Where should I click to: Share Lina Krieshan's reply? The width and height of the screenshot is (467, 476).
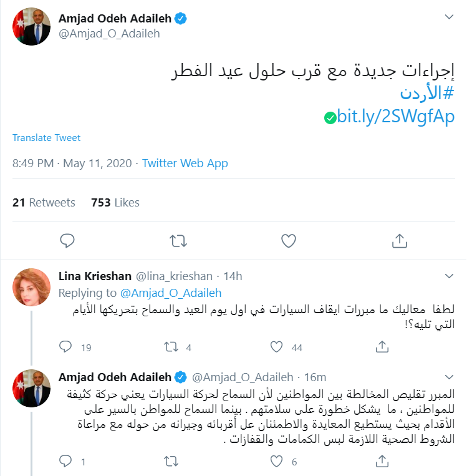[382, 346]
